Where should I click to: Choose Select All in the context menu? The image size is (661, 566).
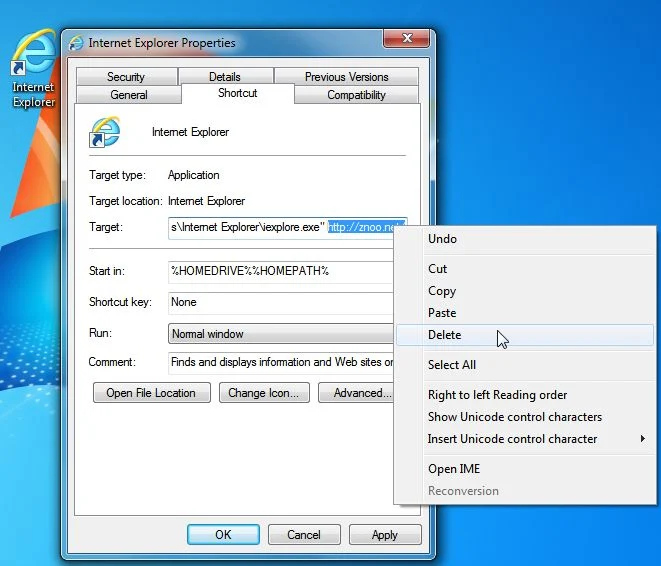525,365
